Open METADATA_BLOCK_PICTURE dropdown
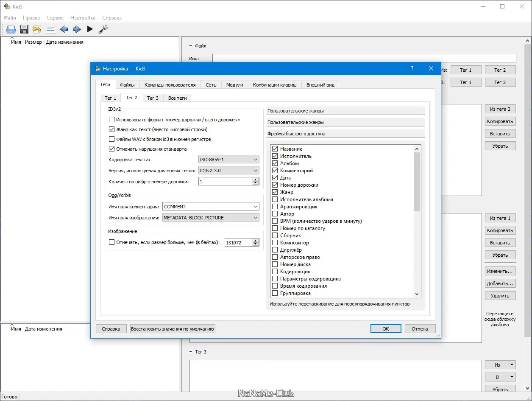The height and width of the screenshot is (401, 532). [x=211, y=218]
